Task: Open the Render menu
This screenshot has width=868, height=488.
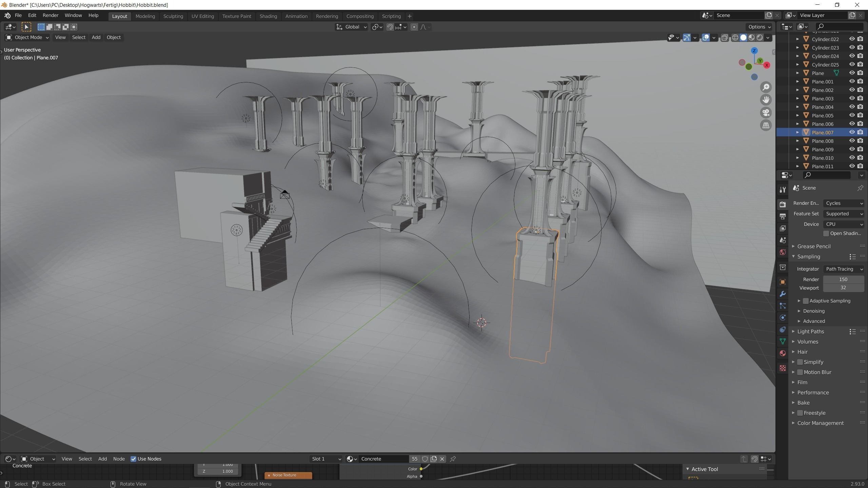Action: tap(51, 15)
